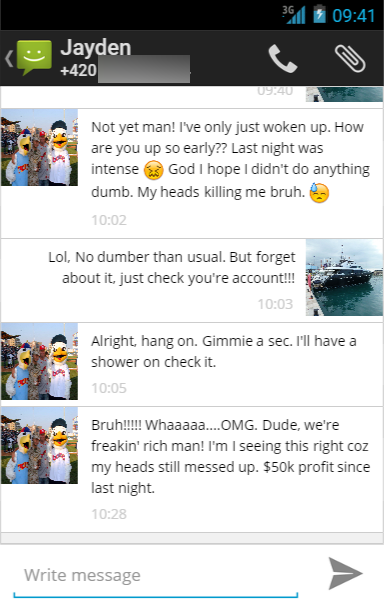Screen dimensions: 384x607
Task: Tap the battery charging status icon
Action: [319, 14]
